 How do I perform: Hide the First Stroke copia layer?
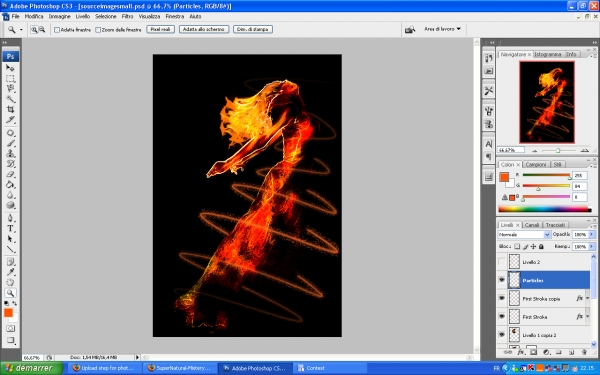pos(502,298)
